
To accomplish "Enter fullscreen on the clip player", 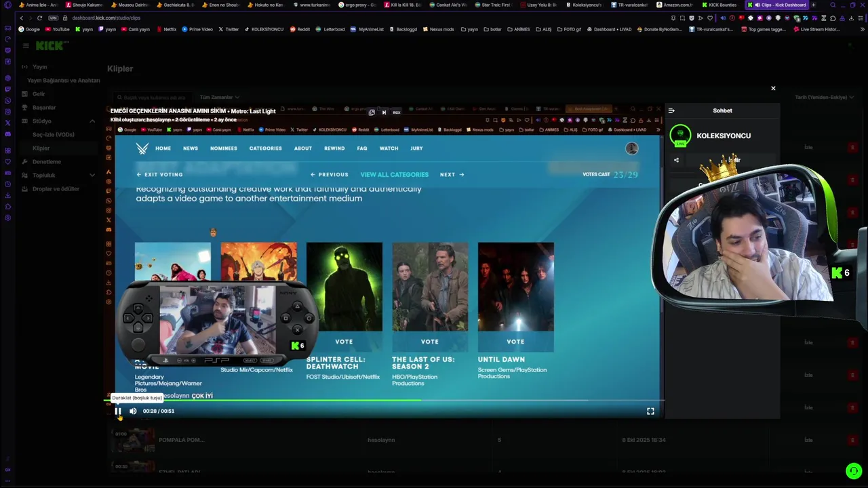I will coord(650,411).
